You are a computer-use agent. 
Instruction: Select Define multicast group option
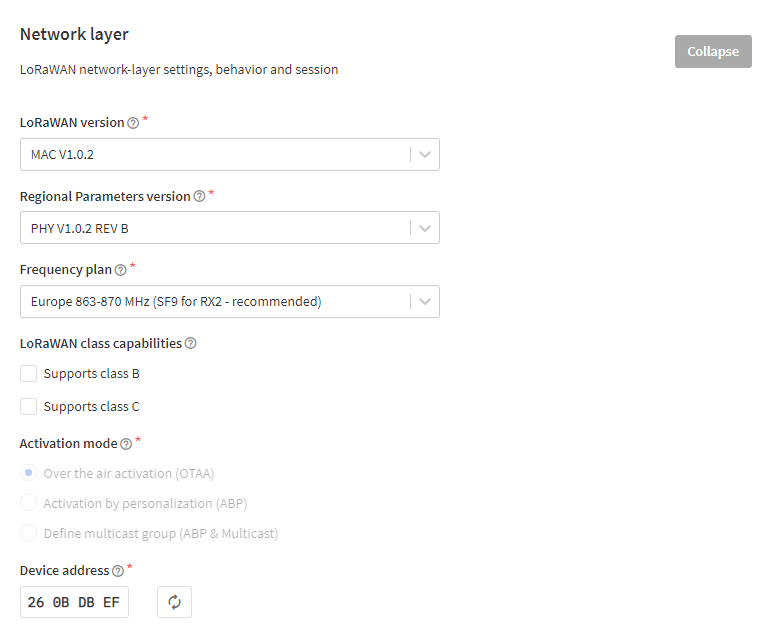click(x=29, y=533)
